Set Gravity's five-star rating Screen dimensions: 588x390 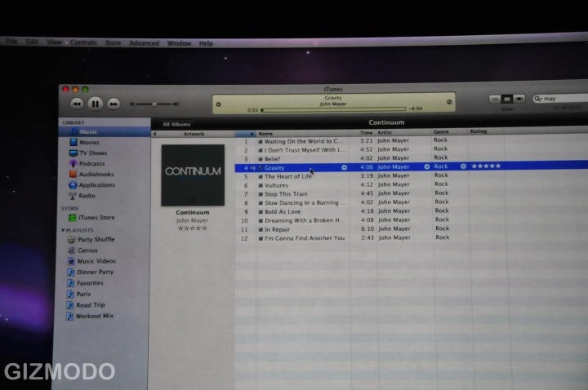pos(486,166)
